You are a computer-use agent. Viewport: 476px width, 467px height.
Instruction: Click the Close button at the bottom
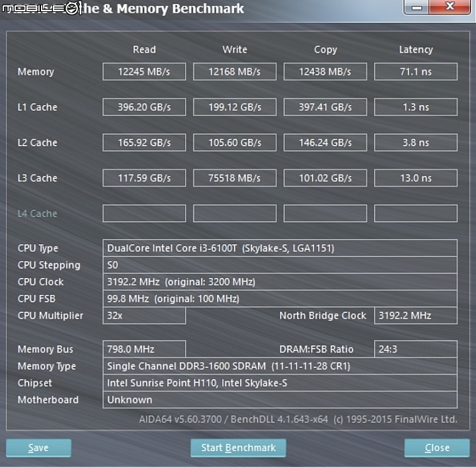coord(437,448)
